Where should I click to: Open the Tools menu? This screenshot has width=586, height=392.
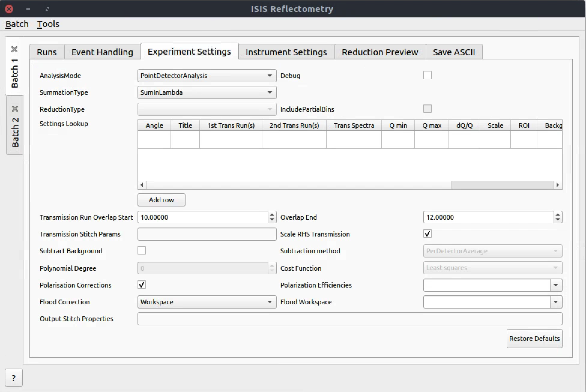(48, 24)
